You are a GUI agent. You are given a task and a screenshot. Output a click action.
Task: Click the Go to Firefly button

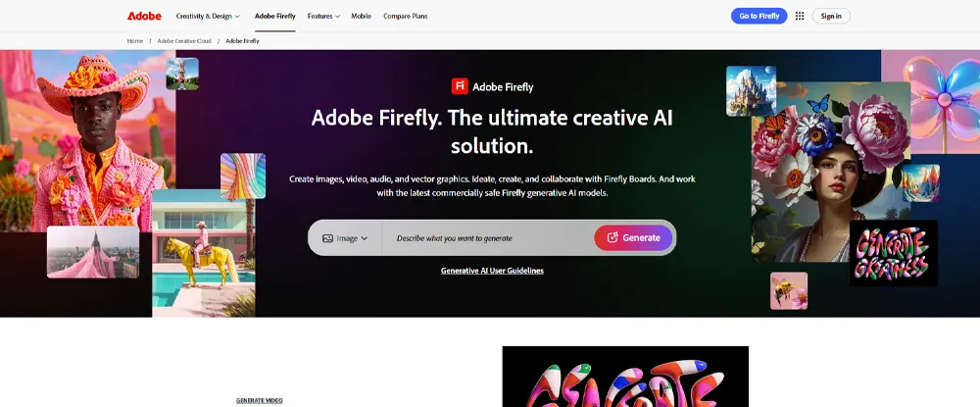(759, 17)
